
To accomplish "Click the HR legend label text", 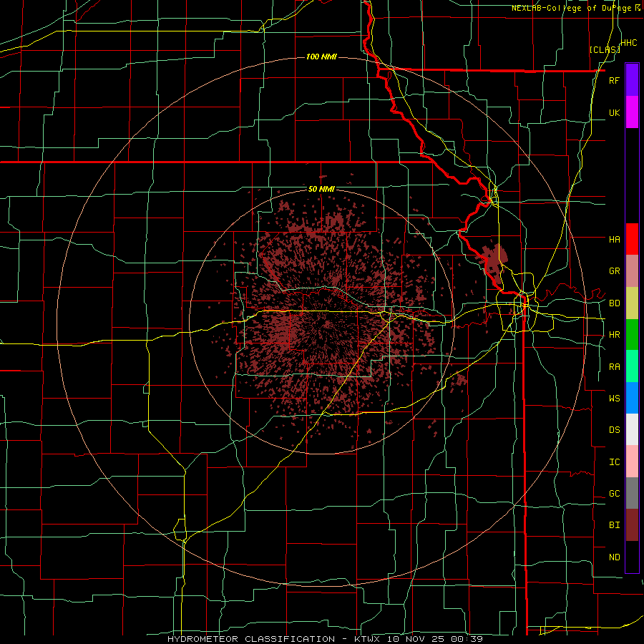I will (614, 335).
